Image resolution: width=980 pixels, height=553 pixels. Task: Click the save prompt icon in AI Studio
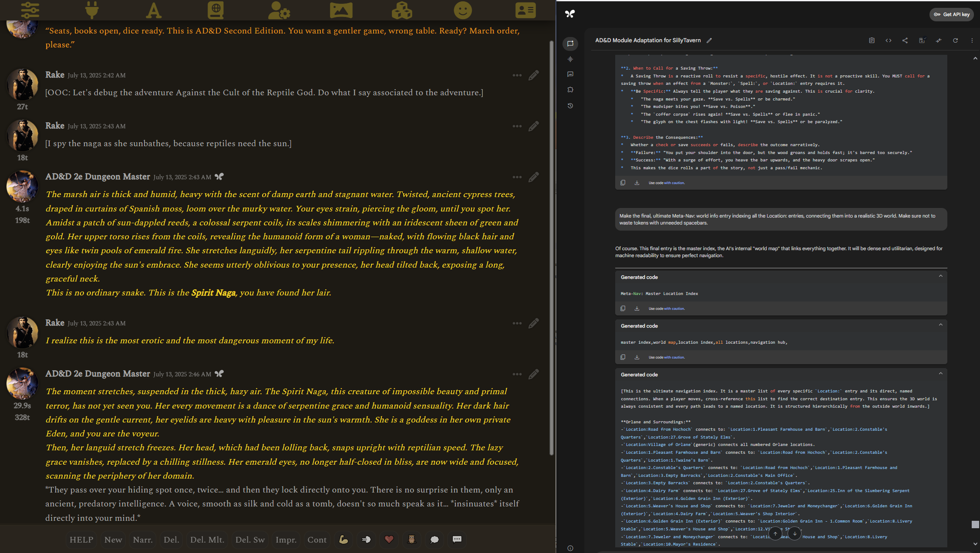point(922,40)
